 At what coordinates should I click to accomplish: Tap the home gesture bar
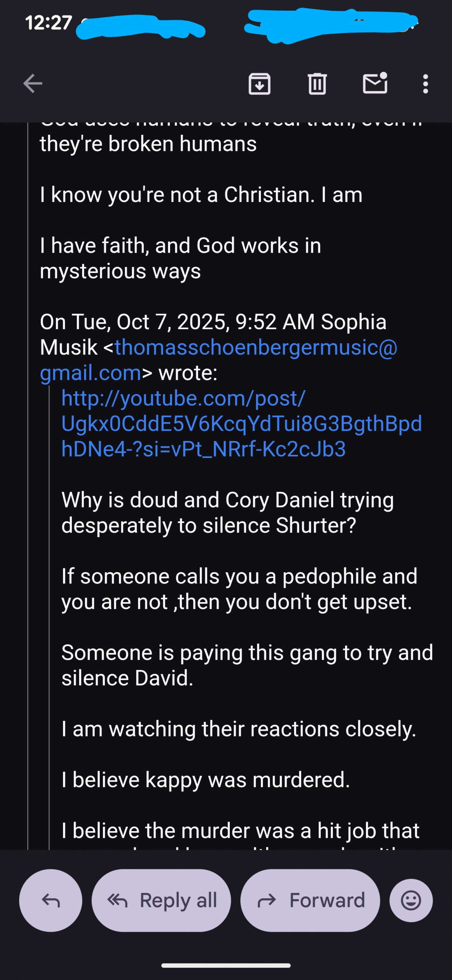pos(226,965)
